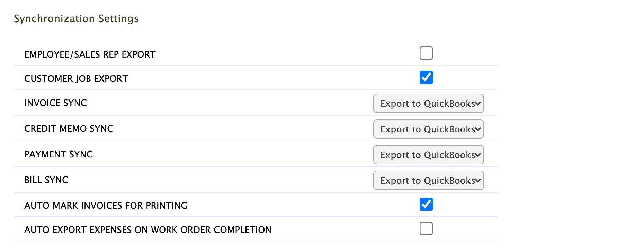The width and height of the screenshot is (644, 251).
Task: Click the BILL SYNC row label
Action: 46,180
